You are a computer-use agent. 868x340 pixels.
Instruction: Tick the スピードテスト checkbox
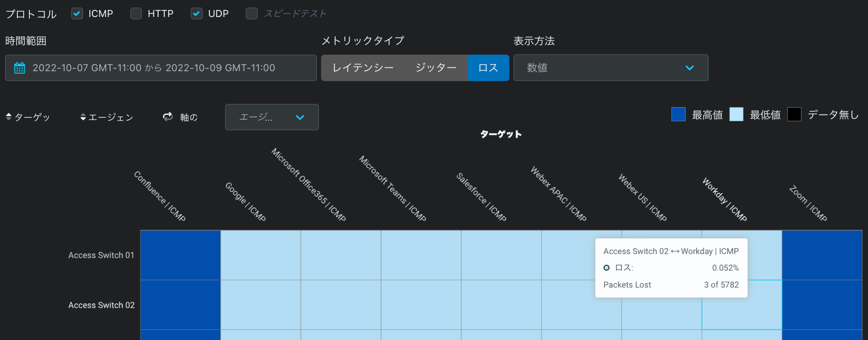251,14
